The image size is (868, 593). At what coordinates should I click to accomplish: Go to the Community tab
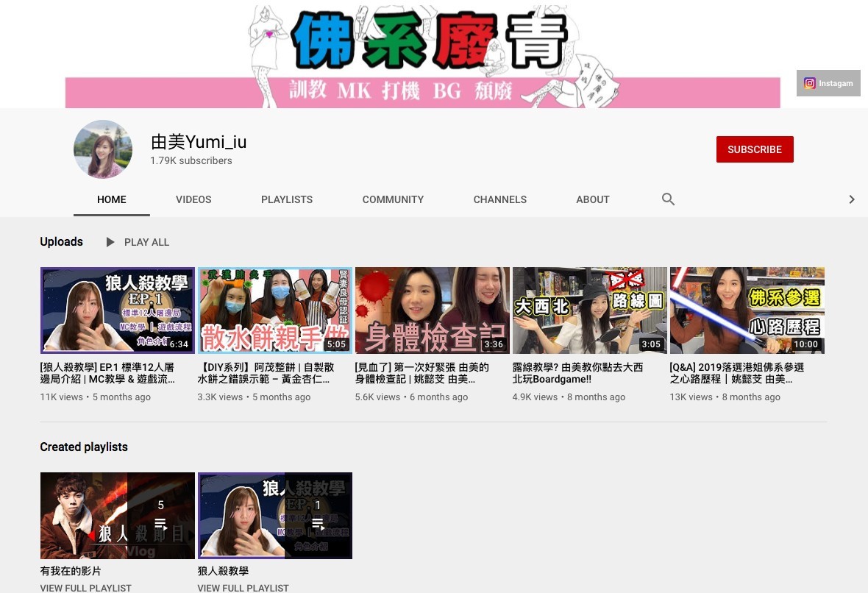393,199
